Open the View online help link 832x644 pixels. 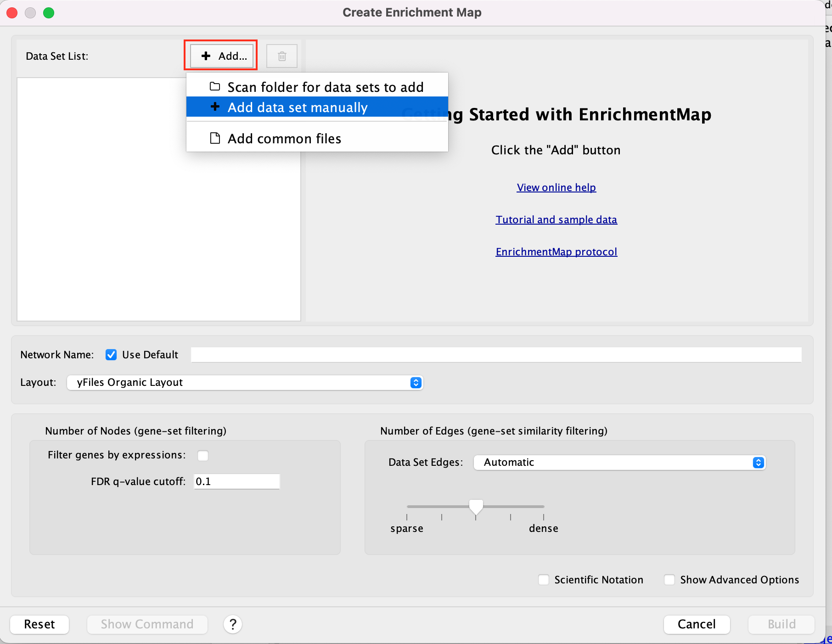(556, 187)
